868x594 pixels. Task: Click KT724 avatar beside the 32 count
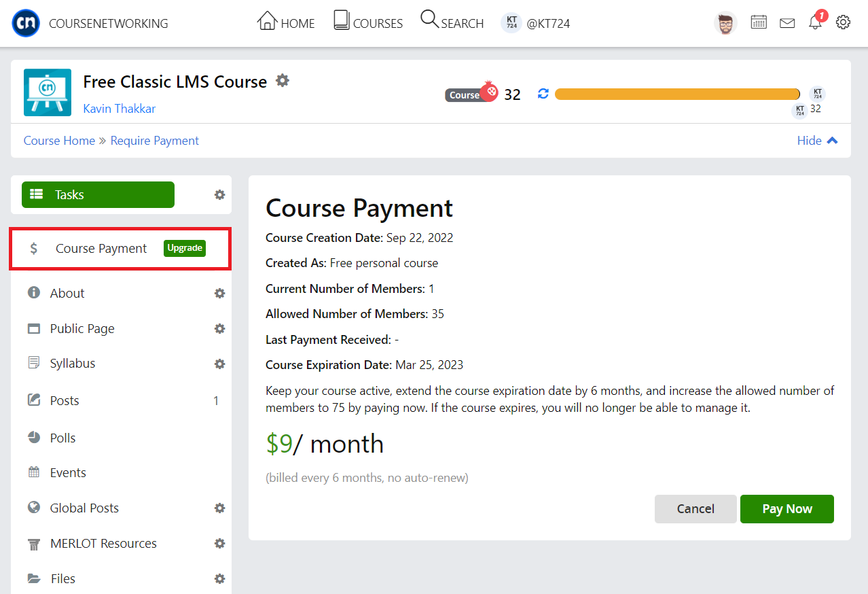[800, 110]
